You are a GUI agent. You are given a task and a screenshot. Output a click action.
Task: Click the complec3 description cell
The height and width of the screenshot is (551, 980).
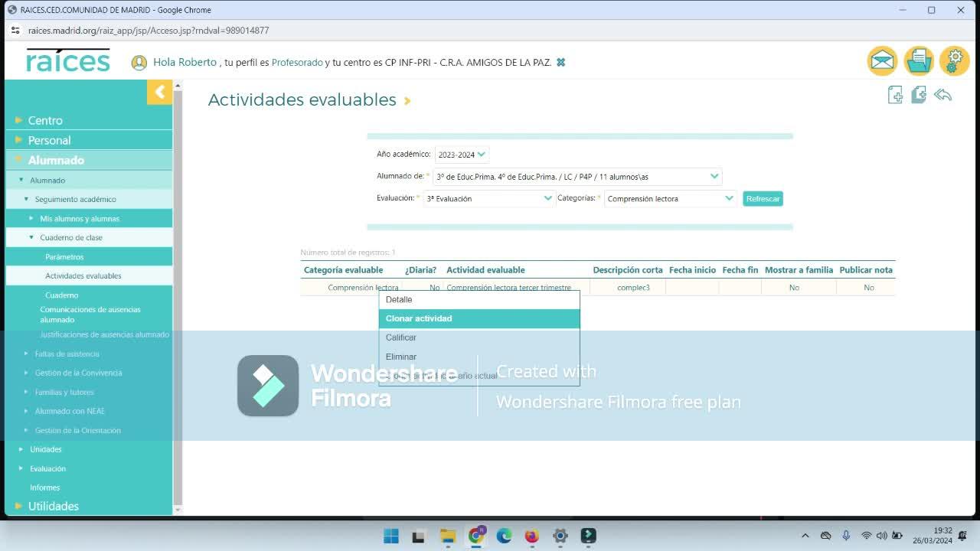click(x=633, y=288)
